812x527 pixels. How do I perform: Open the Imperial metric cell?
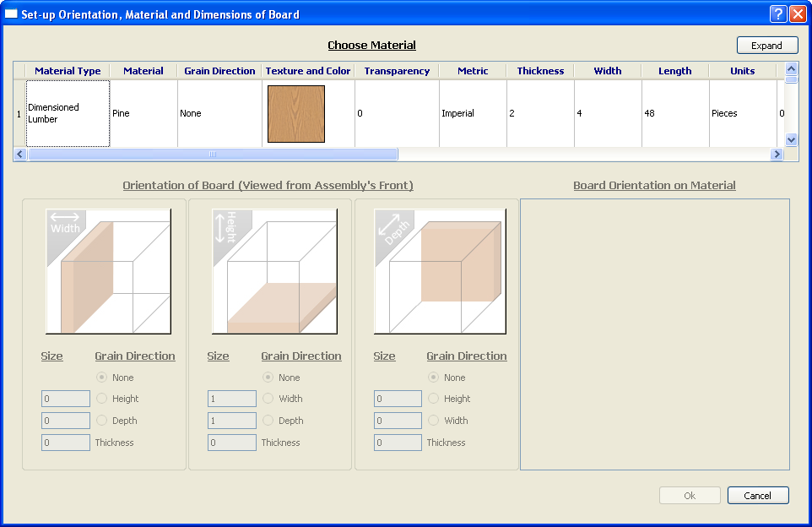pos(472,113)
